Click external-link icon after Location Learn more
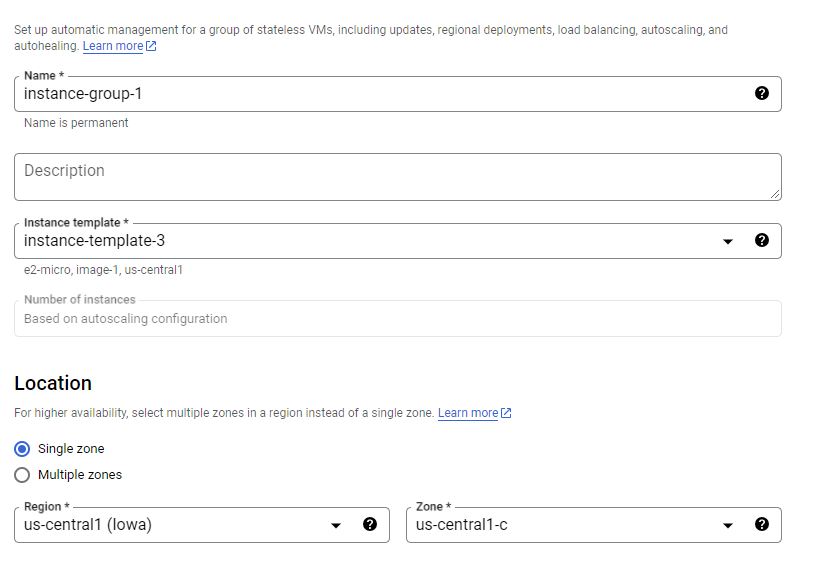Image resolution: width=822 pixels, height=588 pixels. [506, 413]
